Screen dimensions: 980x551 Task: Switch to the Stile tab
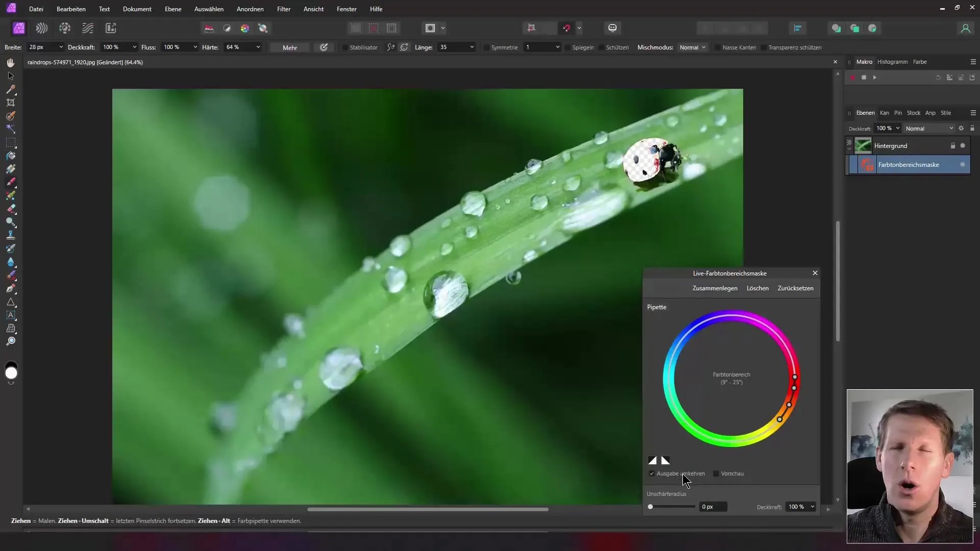pyautogui.click(x=946, y=113)
